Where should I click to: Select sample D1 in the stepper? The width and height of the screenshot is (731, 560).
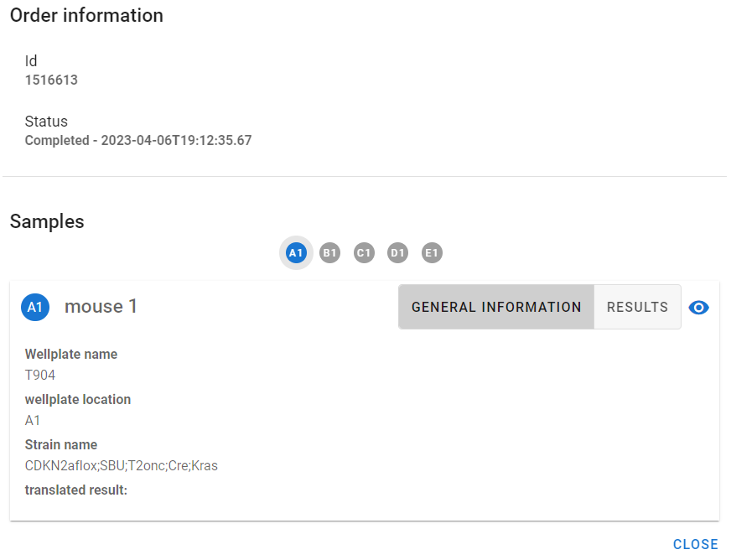click(397, 252)
